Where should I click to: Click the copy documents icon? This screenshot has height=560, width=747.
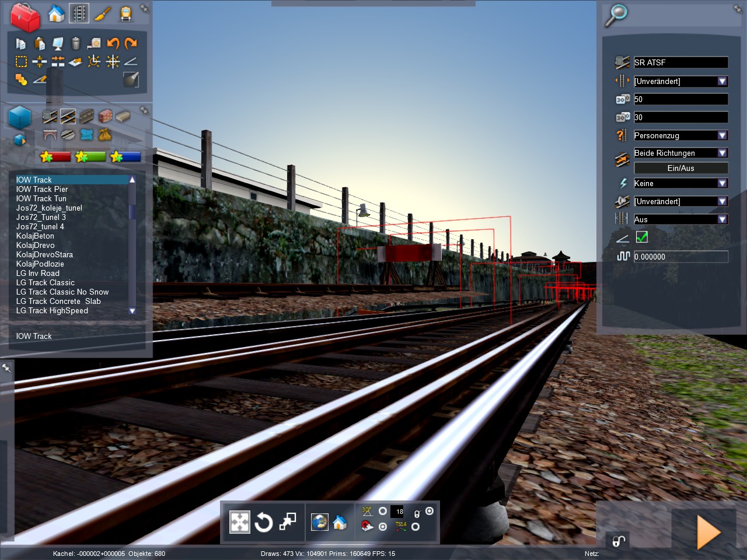point(21,43)
